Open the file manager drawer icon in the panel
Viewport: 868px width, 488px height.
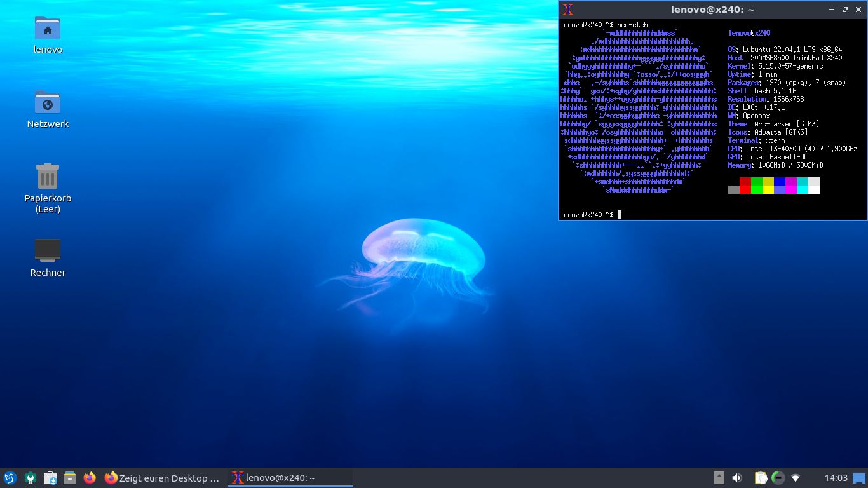(70, 478)
